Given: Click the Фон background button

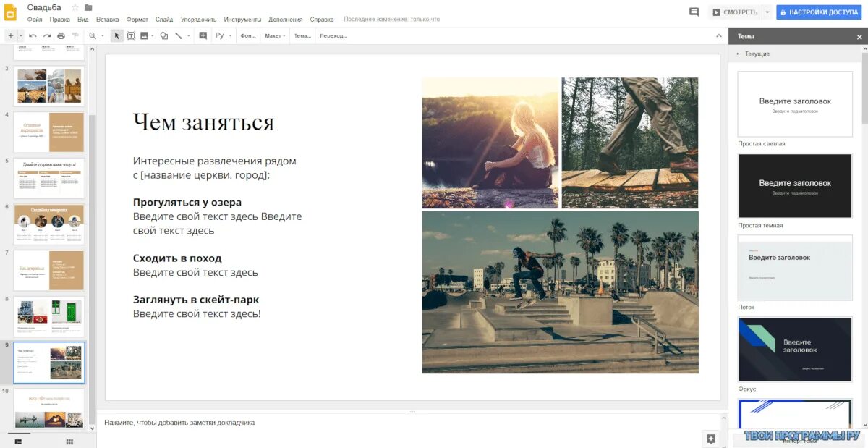Looking at the screenshot, I should [x=247, y=35].
